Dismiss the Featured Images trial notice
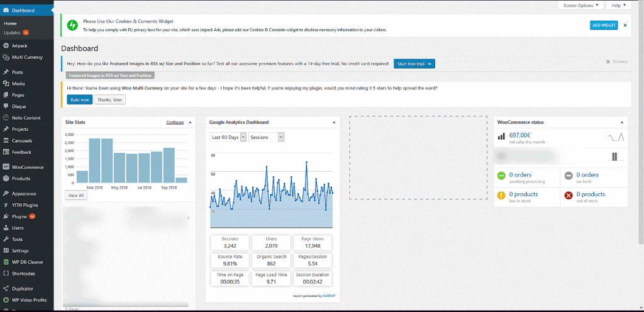644x312 pixels. coord(616,62)
